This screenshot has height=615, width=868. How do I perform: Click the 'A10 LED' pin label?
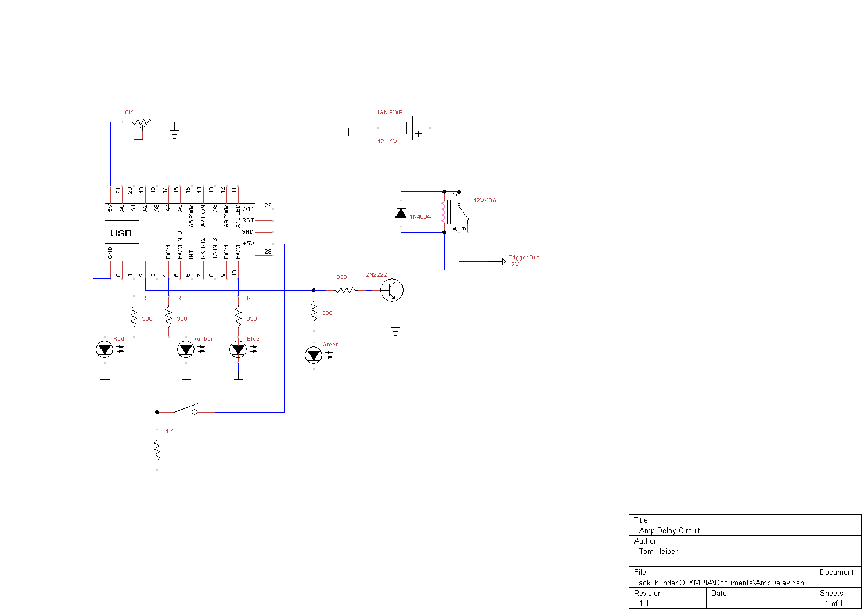[x=238, y=216]
